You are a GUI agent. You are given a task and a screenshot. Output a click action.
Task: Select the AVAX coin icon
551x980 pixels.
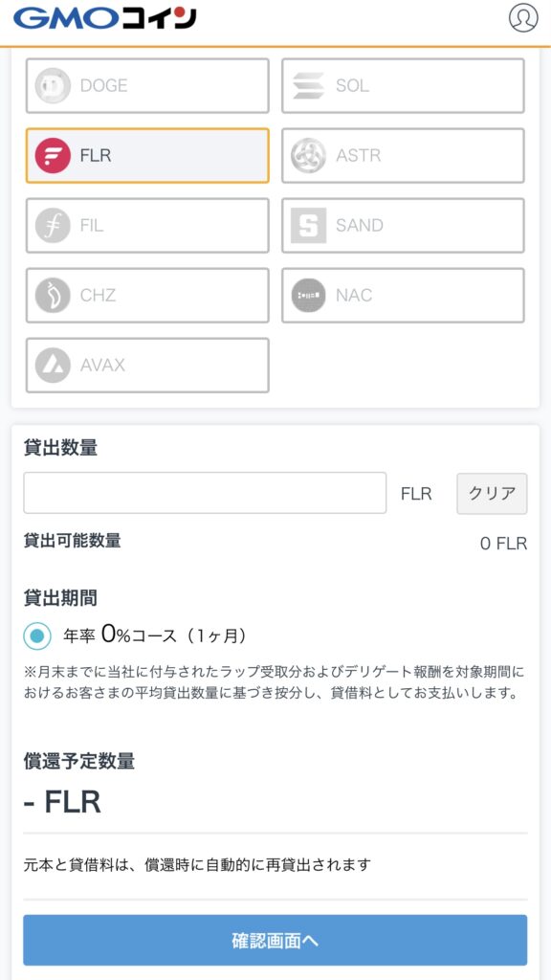(53, 366)
